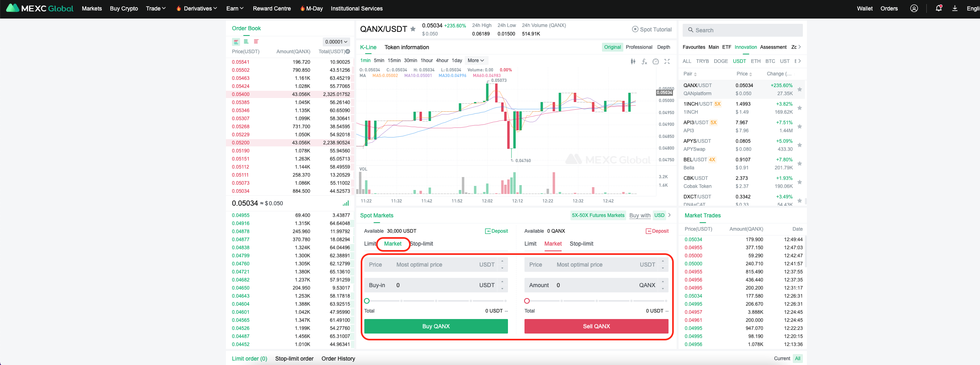Viewport: 980px width, 365px height.
Task: Star the APYS/USDT pair
Action: (x=800, y=145)
